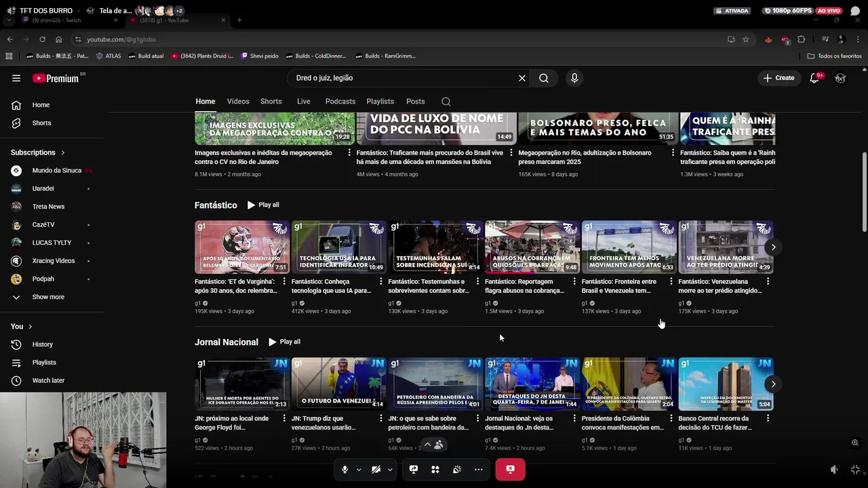Open the share-screen options button
This screenshot has width=868, height=488.
(414, 469)
